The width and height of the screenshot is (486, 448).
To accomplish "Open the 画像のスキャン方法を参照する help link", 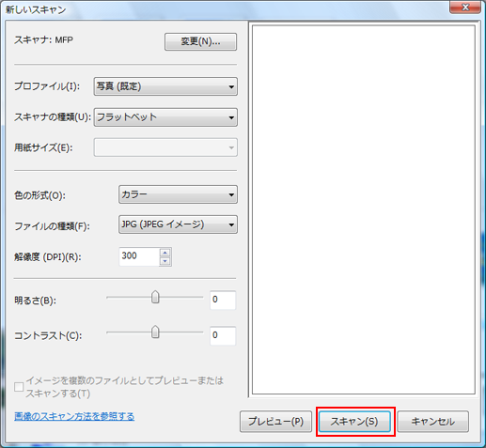I will click(74, 416).
